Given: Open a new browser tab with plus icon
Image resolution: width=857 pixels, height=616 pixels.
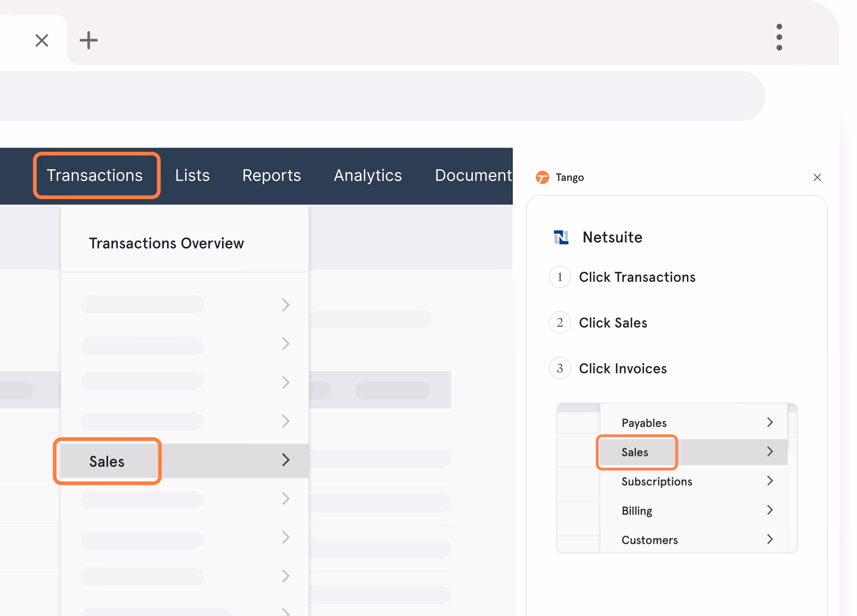Looking at the screenshot, I should [x=88, y=40].
